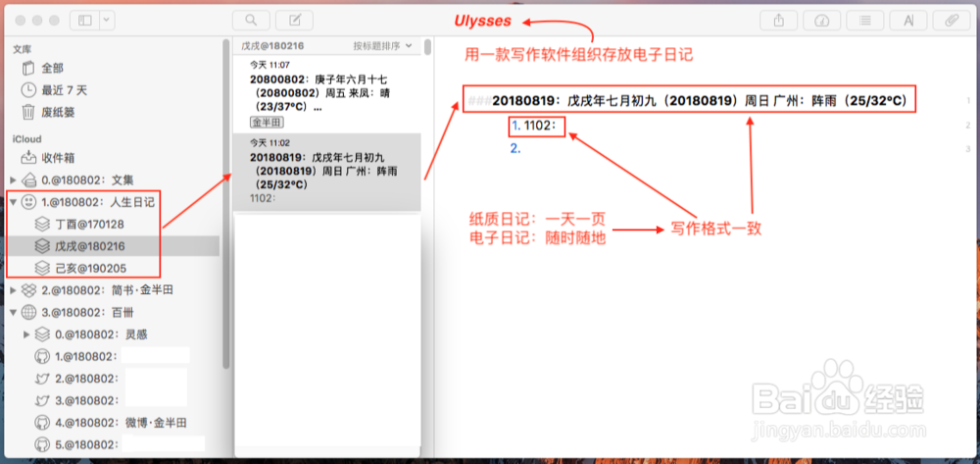Click the search magnifier toolbar button
Image resolution: width=980 pixels, height=464 pixels.
[x=251, y=21]
